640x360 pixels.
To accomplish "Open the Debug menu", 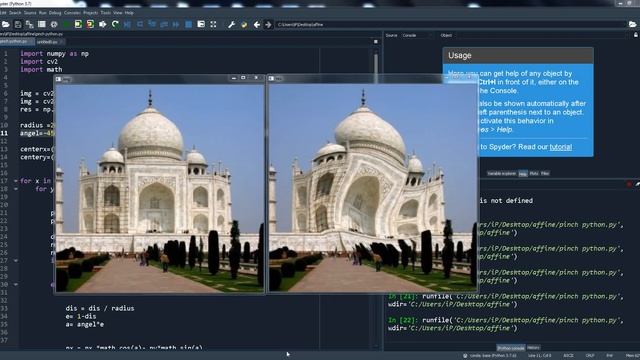I will pos(55,13).
